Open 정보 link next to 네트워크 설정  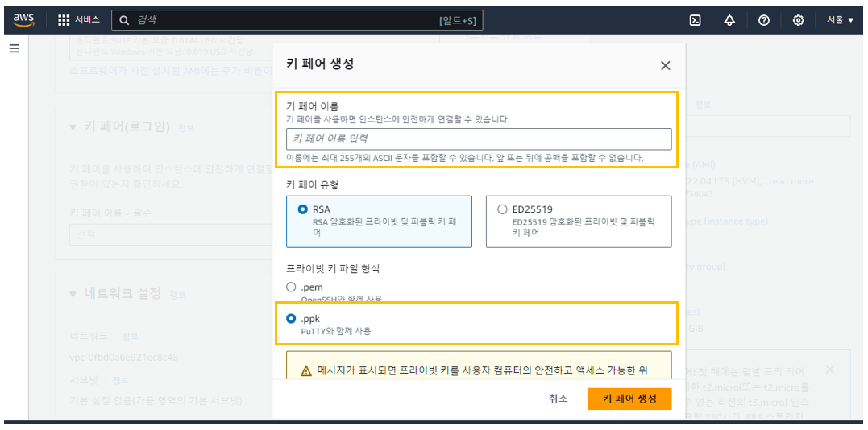pos(177,294)
